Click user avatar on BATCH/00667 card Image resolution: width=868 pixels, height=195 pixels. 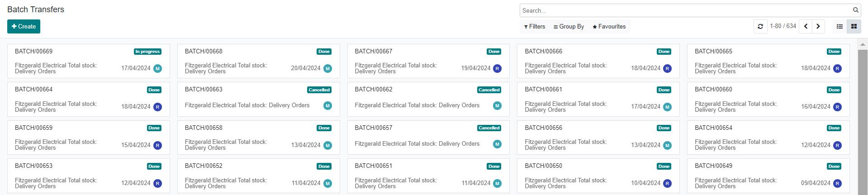(497, 69)
